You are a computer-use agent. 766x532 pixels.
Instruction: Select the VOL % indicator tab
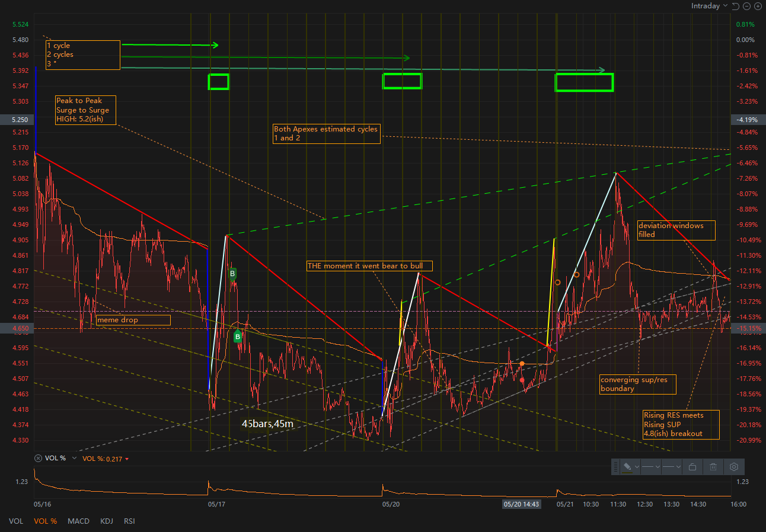[x=46, y=521]
